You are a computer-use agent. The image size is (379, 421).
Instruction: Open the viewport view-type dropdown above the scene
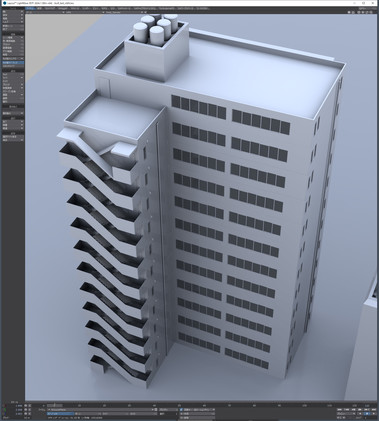(x=46, y=12)
